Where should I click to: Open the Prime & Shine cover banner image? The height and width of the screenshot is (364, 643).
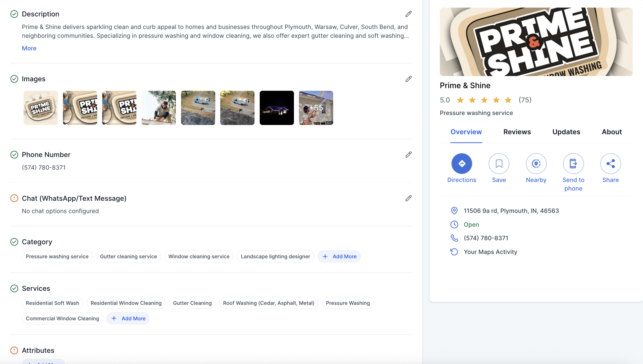tap(536, 42)
